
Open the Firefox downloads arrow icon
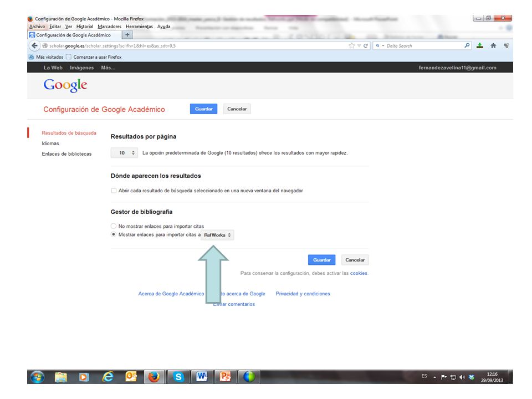480,45
